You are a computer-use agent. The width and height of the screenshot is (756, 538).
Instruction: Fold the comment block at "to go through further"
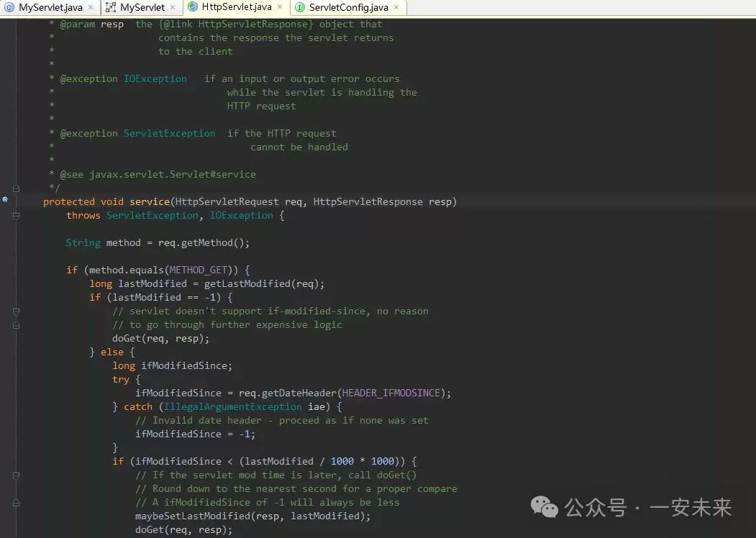tap(16, 325)
